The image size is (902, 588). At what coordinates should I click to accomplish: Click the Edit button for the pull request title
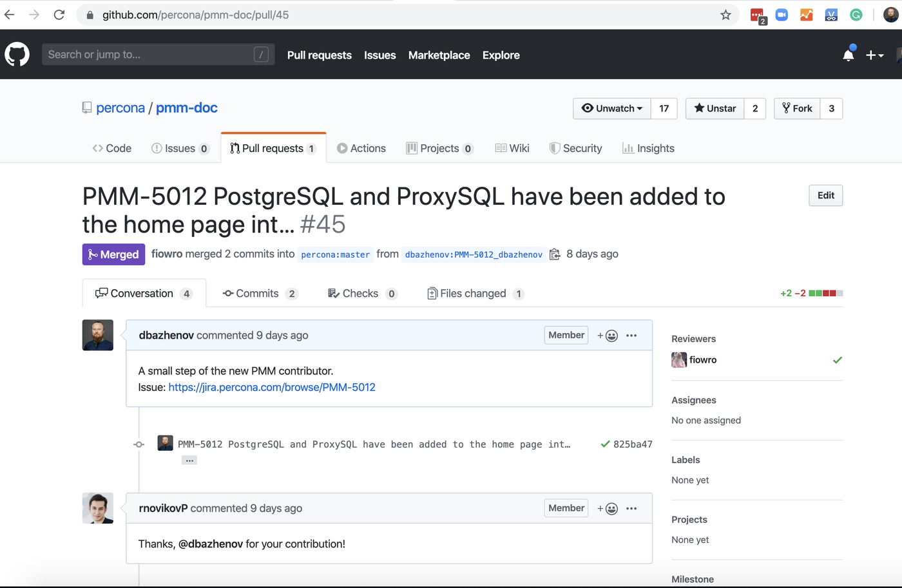pos(825,195)
